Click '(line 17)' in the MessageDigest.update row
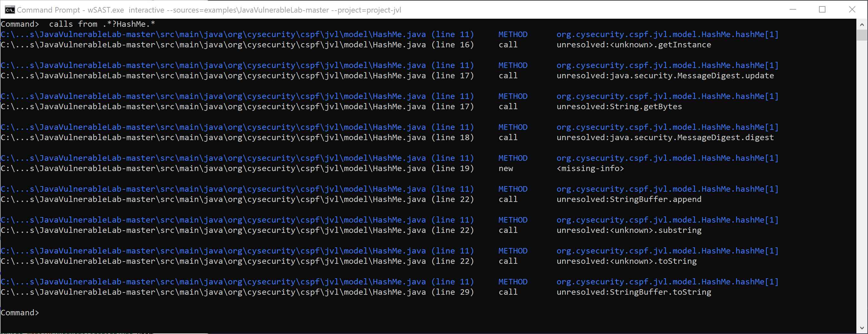This screenshot has width=868, height=334. click(453, 75)
